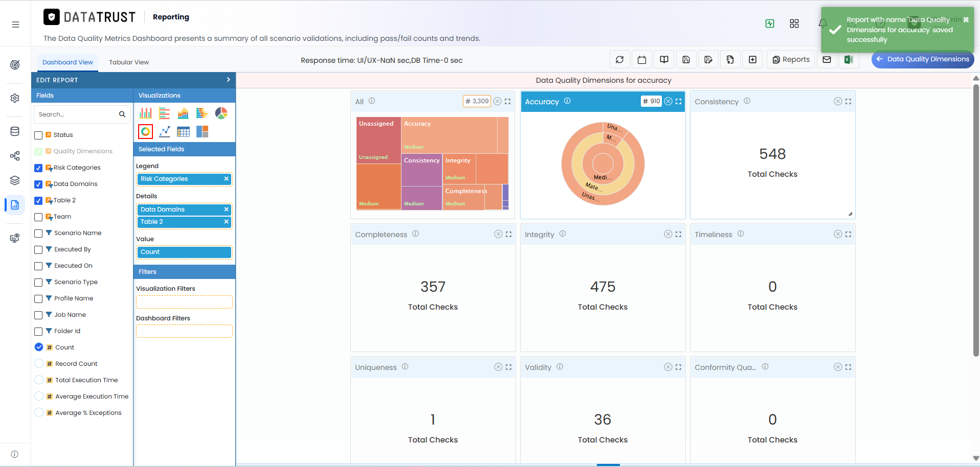Uncheck the Data Domains field checkbox

coord(38,184)
